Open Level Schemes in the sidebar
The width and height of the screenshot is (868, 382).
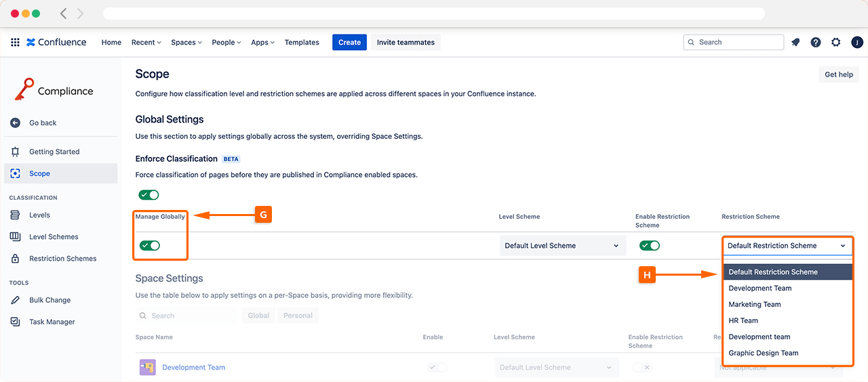click(54, 236)
